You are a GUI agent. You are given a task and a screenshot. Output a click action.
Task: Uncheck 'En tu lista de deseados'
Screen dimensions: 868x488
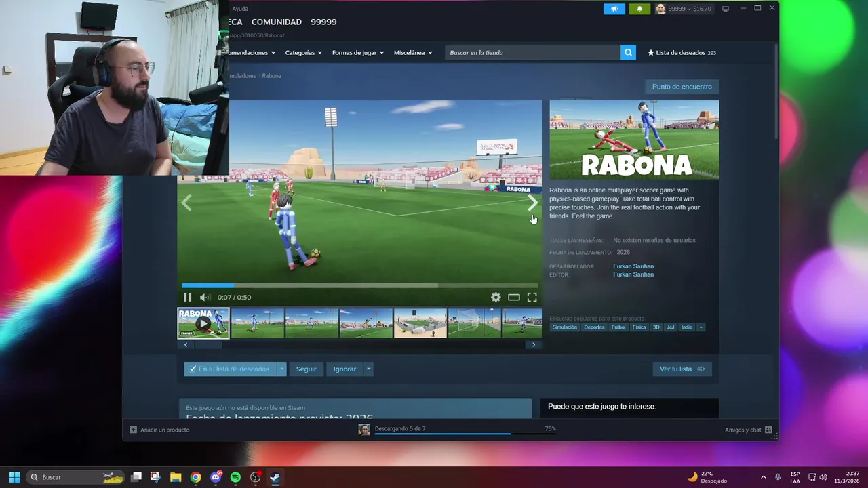pyautogui.click(x=231, y=369)
